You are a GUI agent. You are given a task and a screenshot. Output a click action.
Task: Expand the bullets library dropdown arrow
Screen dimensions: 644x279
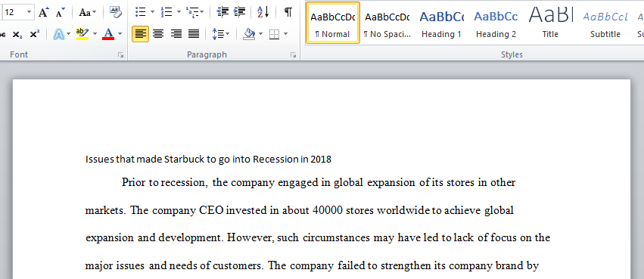[x=152, y=12]
